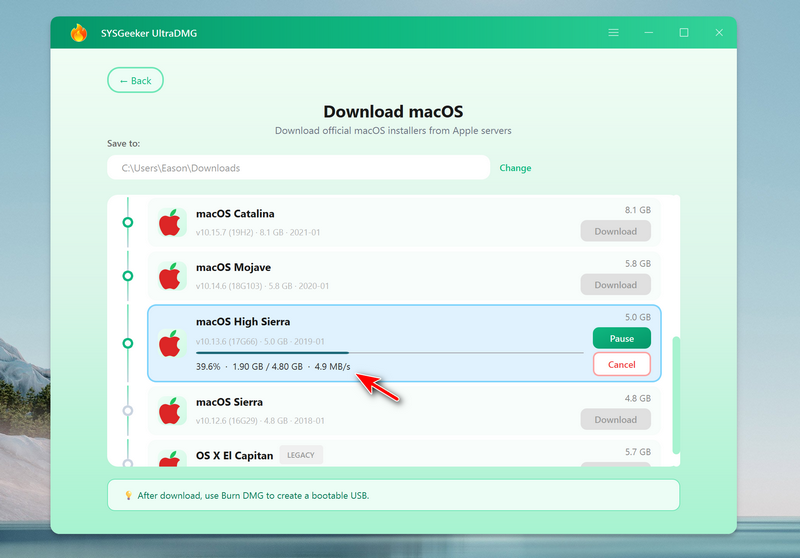Viewport: 800px width, 558px height.
Task: Click the Save to path field
Action: point(298,168)
